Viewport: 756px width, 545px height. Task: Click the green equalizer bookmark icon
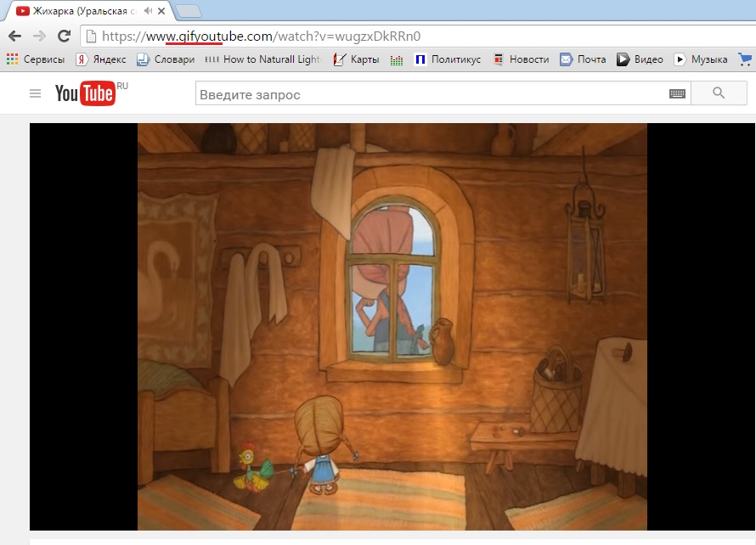click(397, 60)
